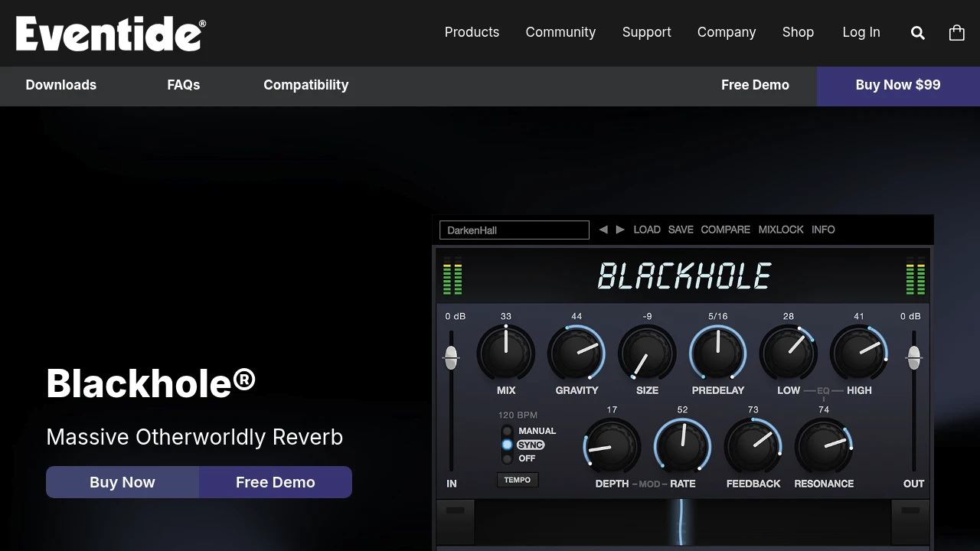Open the Support menu
The width and height of the screenshot is (980, 551).
point(647,32)
